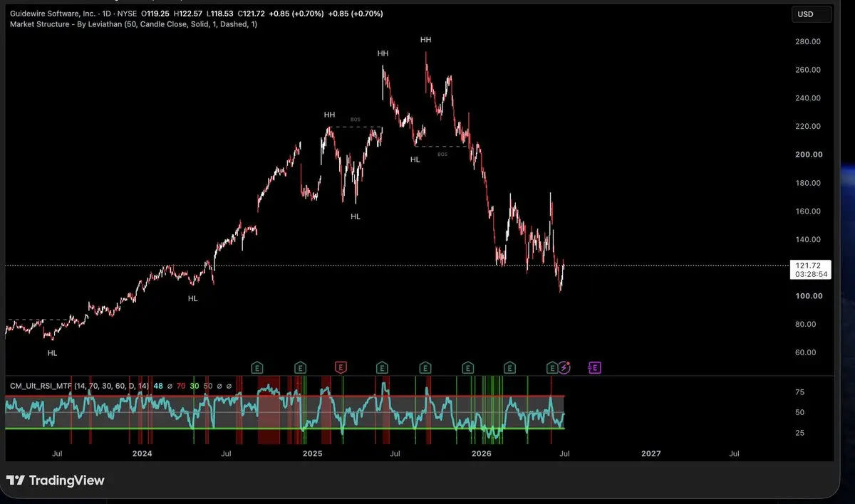Click the BOS label under the 205 dashed line

click(442, 154)
